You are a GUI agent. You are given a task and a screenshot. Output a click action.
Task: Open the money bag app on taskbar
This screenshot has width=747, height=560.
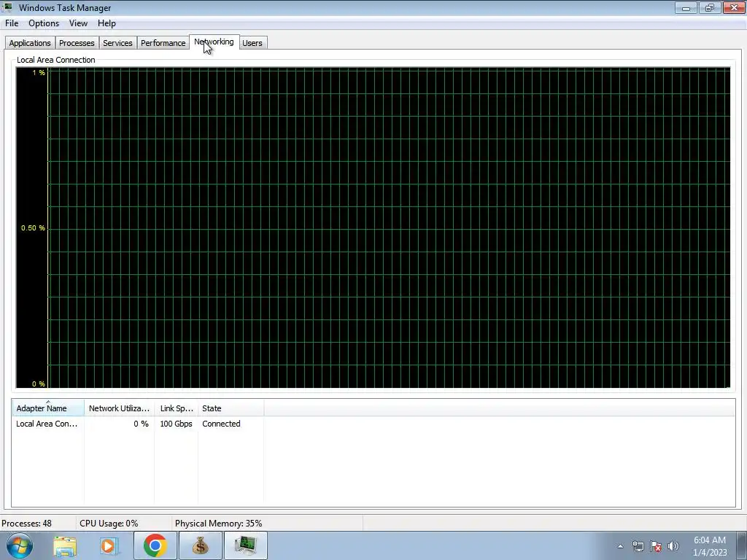coord(200,545)
